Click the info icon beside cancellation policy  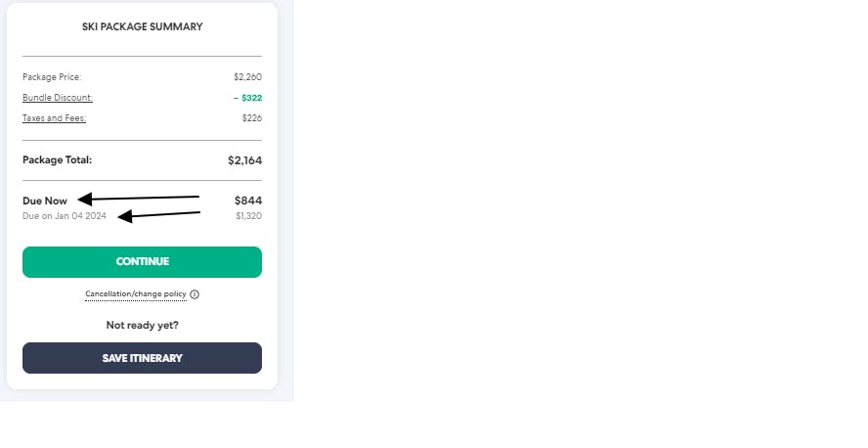(195, 294)
